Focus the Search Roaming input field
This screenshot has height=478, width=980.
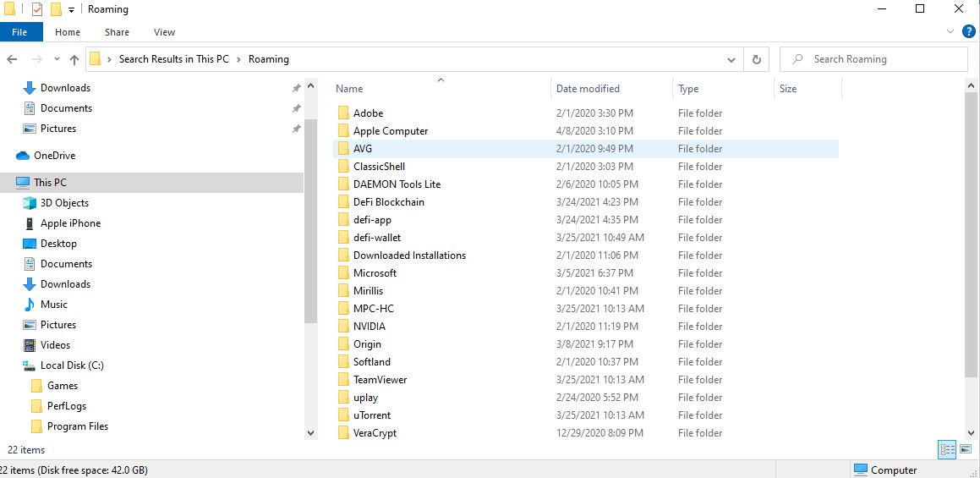(x=873, y=59)
